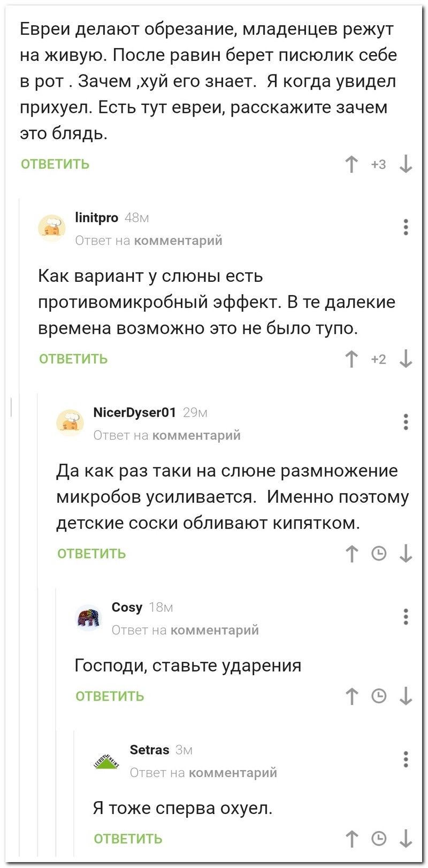Downvote Cosy's comment
Screen dimensions: 428x868
(406, 696)
